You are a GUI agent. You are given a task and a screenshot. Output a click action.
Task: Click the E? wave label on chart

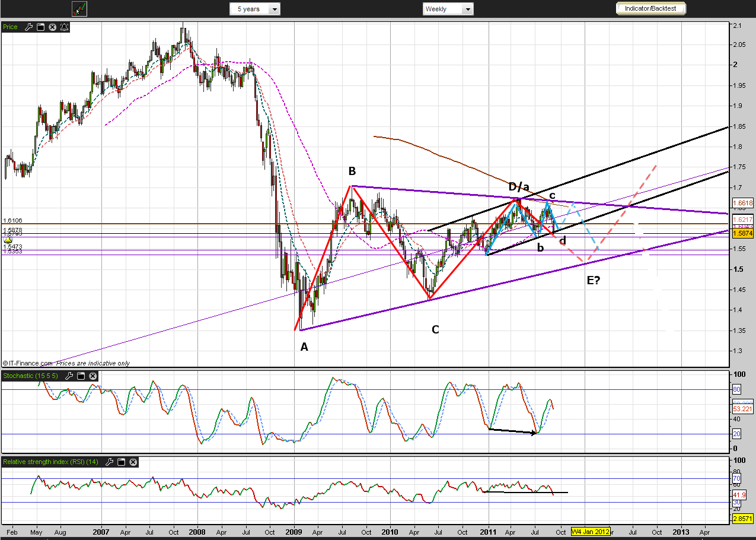coord(593,279)
